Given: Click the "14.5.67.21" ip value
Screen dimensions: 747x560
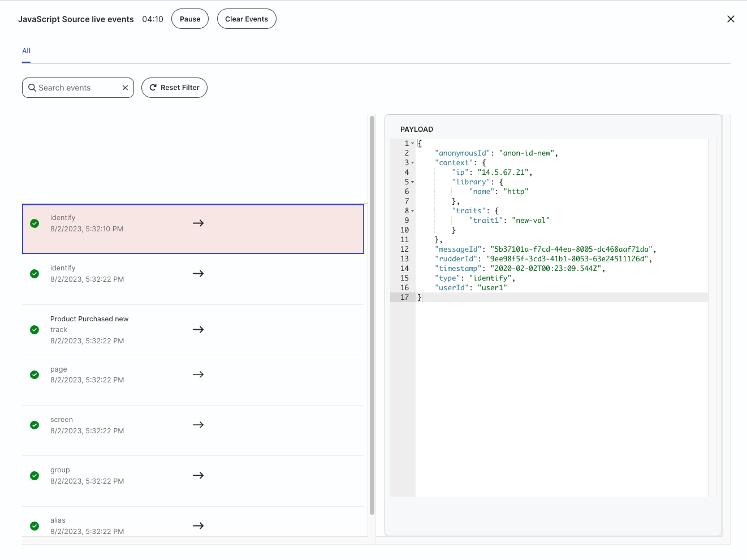Looking at the screenshot, I should pos(503,173).
